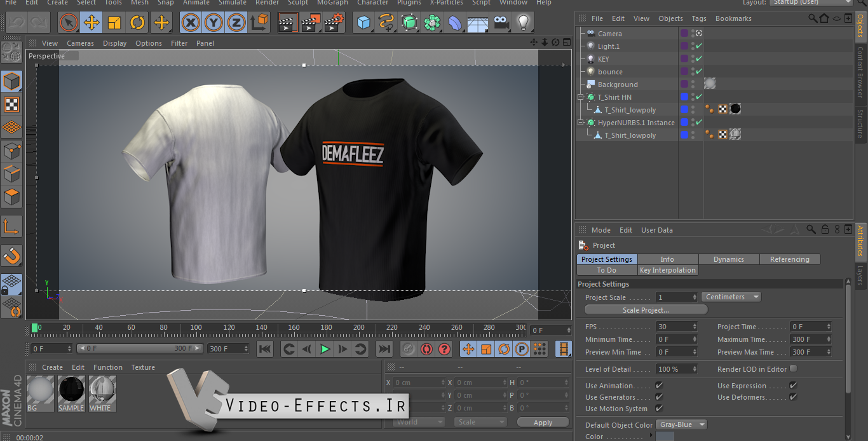Click the preview range slider bar below timeline

[x=140, y=348]
